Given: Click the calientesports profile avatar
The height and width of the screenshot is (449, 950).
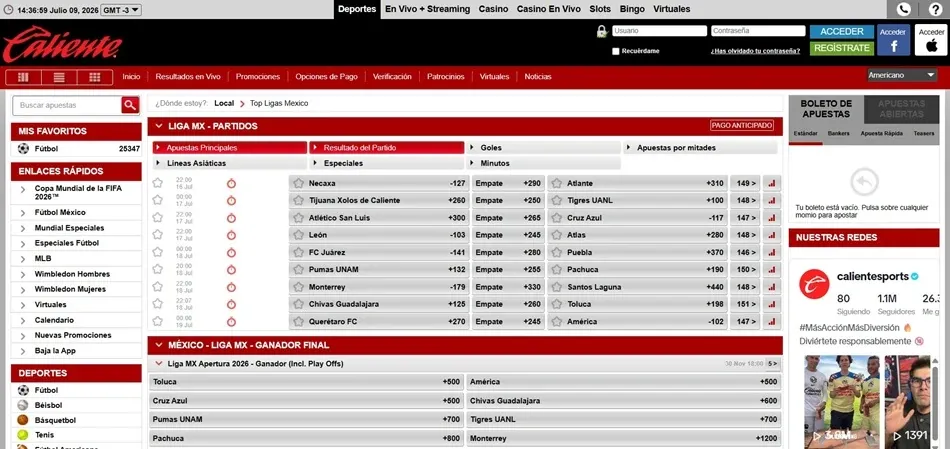Looking at the screenshot, I should click(814, 284).
